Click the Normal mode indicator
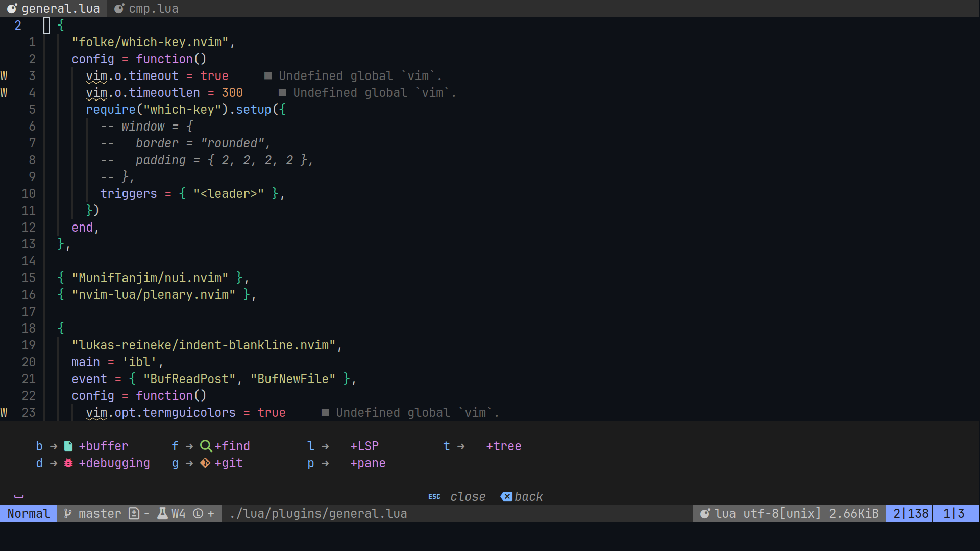The image size is (980, 551). [x=29, y=514]
